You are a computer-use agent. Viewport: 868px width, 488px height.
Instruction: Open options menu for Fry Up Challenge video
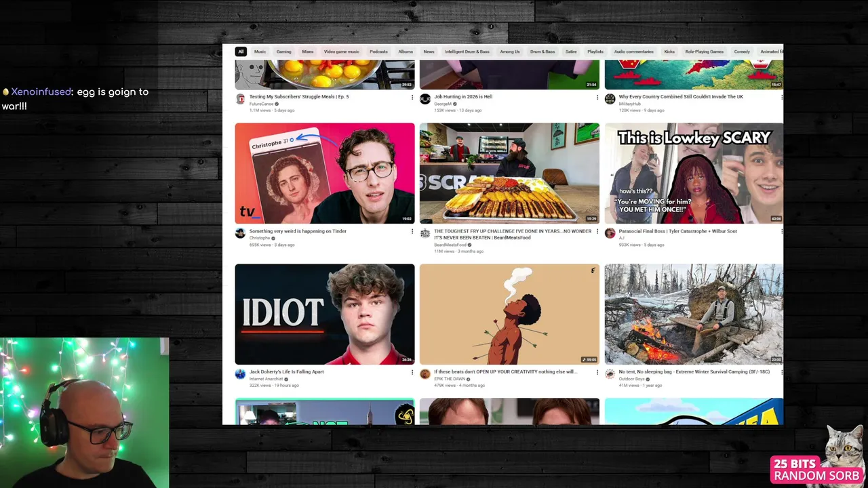tap(597, 231)
